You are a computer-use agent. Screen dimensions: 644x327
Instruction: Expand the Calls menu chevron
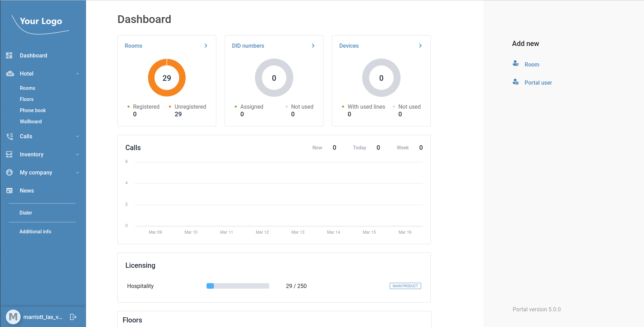point(77,137)
